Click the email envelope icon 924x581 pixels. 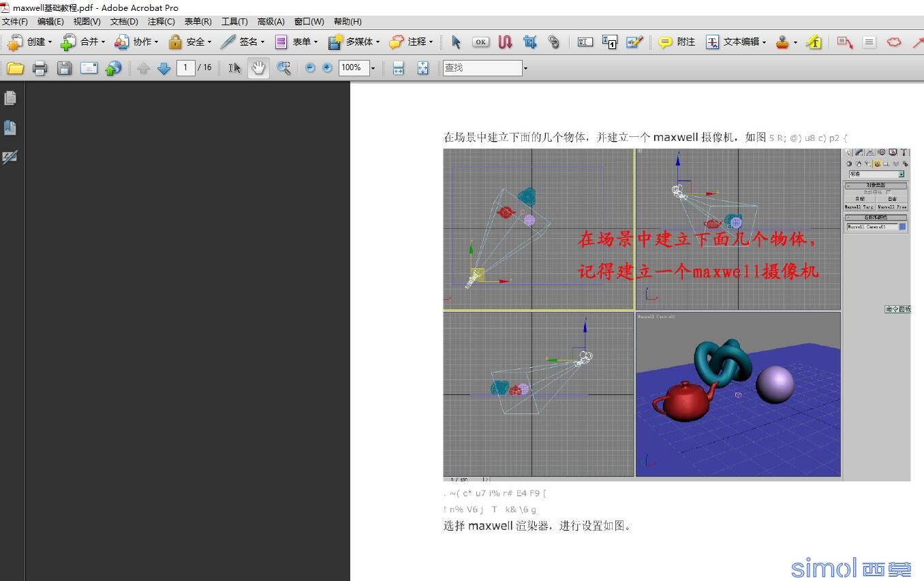pos(89,68)
